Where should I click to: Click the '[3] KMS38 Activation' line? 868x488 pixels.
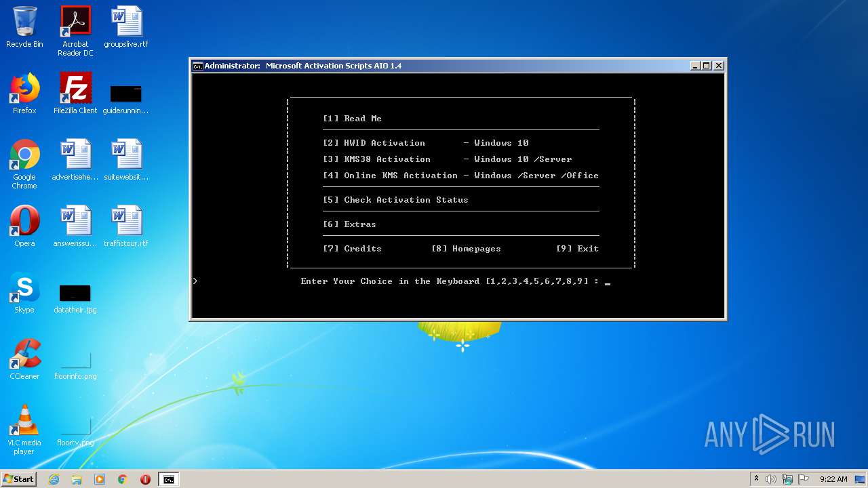pos(447,159)
